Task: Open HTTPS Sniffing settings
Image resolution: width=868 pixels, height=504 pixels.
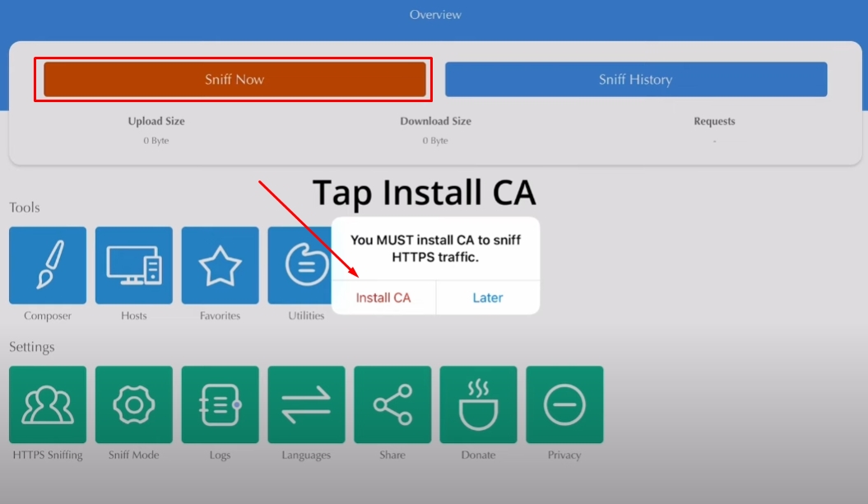Action: point(47,404)
